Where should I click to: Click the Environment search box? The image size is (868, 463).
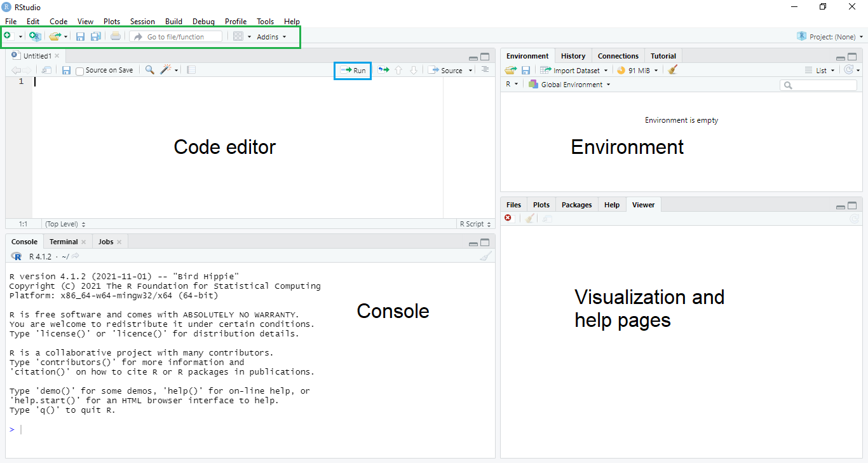[818, 85]
